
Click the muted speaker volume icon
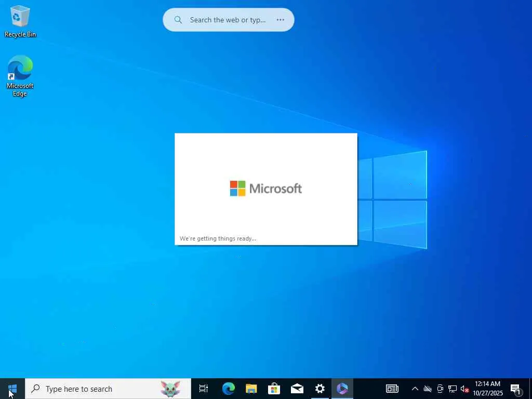pos(464,389)
